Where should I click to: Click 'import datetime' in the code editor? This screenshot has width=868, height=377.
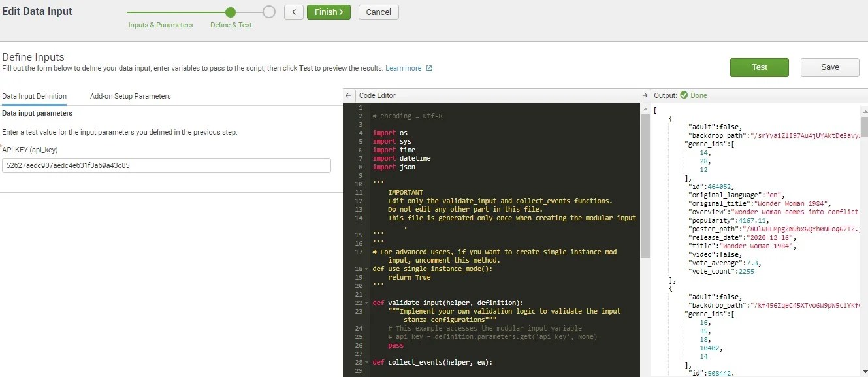(402, 159)
